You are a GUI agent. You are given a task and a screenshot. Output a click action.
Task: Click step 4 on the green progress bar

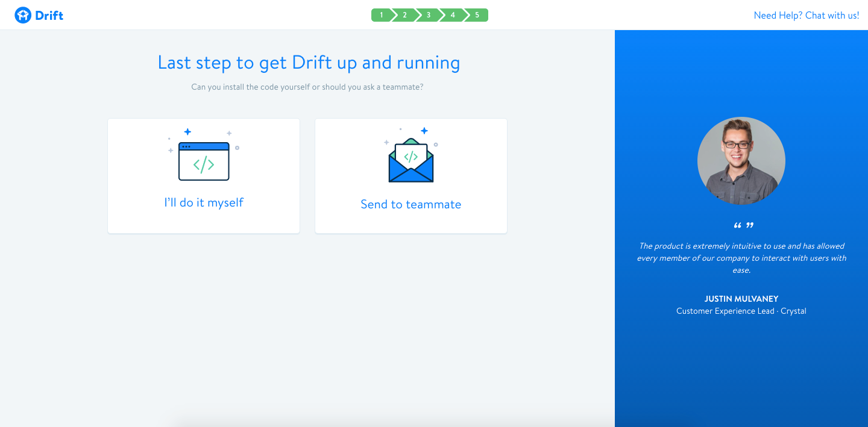tap(452, 14)
